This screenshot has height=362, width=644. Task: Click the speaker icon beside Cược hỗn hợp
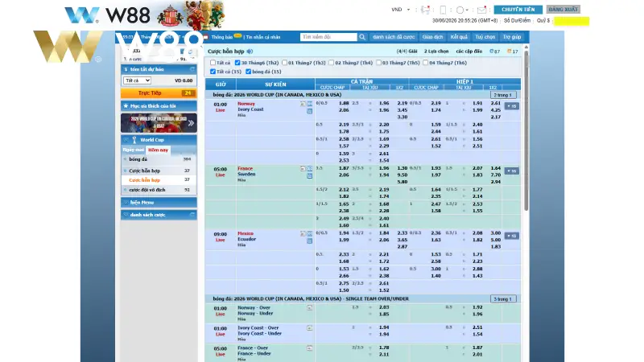click(x=250, y=51)
